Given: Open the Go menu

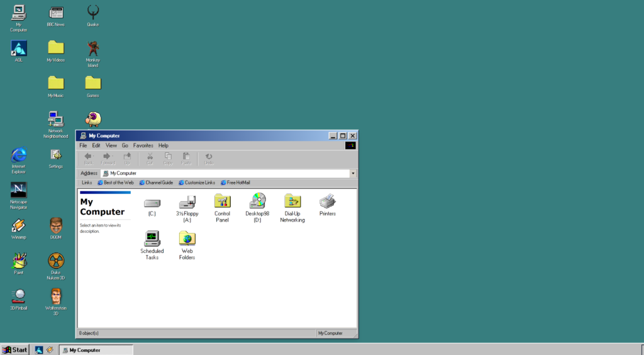Looking at the screenshot, I should 125,145.
